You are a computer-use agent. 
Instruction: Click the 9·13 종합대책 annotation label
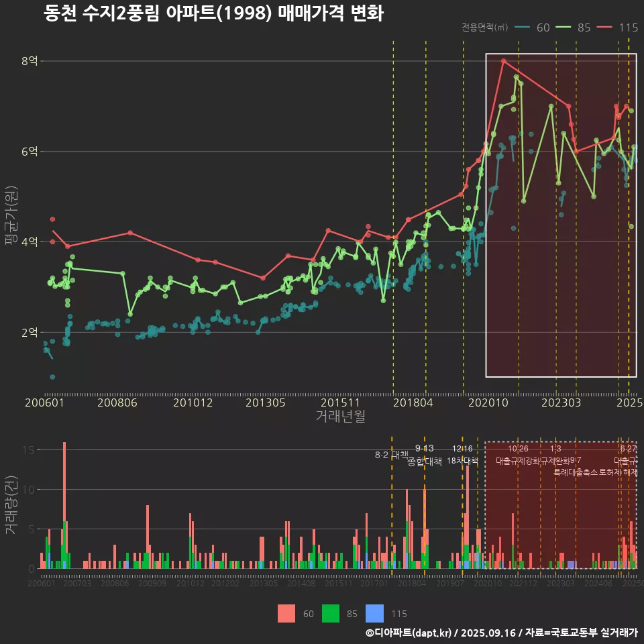pos(425,455)
